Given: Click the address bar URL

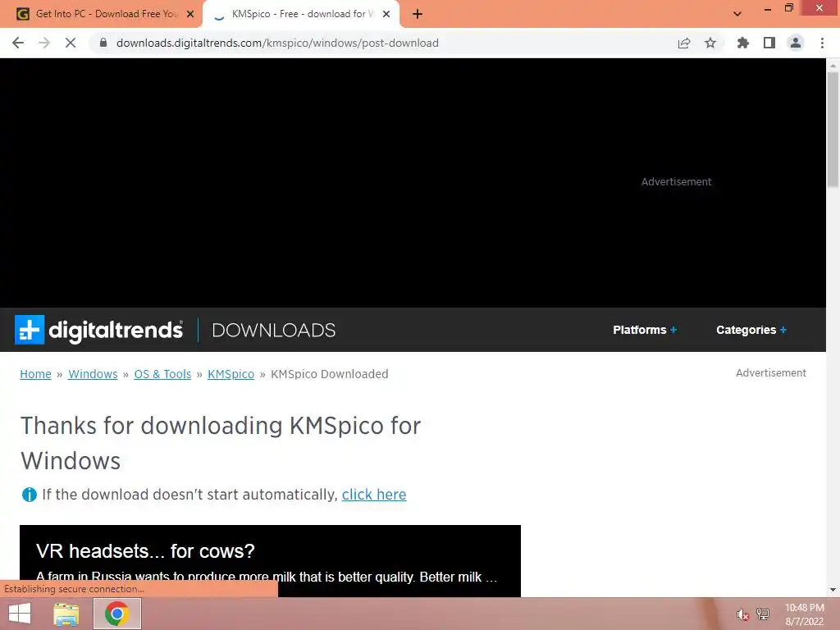Looking at the screenshot, I should pyautogui.click(x=277, y=43).
